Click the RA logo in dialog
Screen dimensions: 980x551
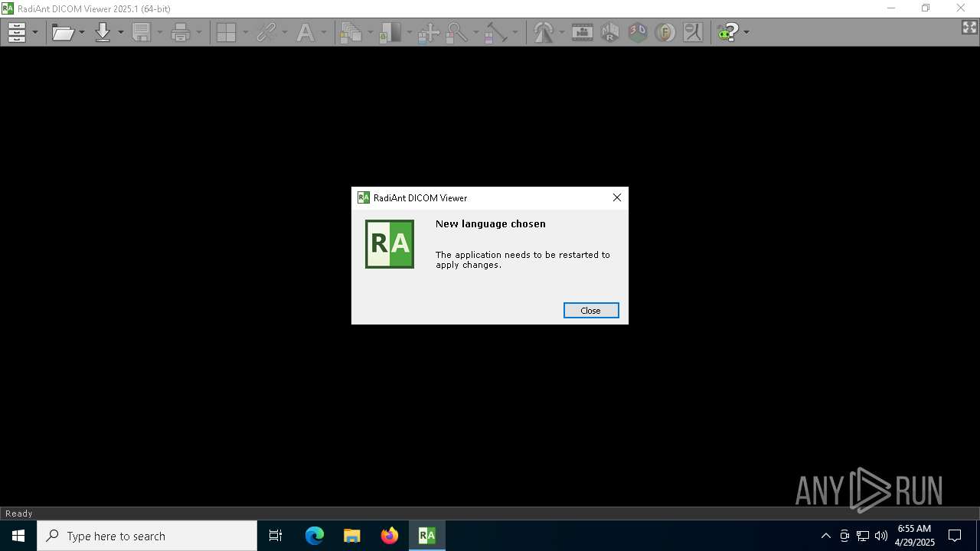coord(390,244)
